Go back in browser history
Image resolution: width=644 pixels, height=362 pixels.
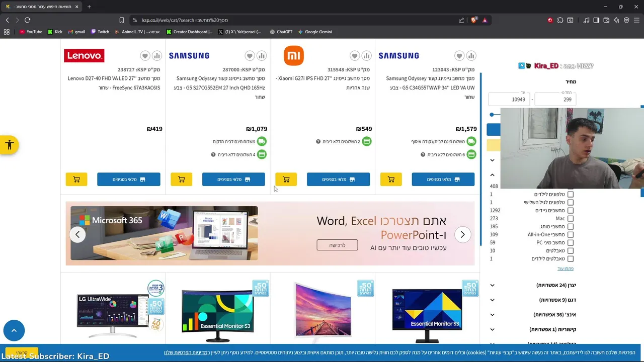pyautogui.click(x=7, y=20)
